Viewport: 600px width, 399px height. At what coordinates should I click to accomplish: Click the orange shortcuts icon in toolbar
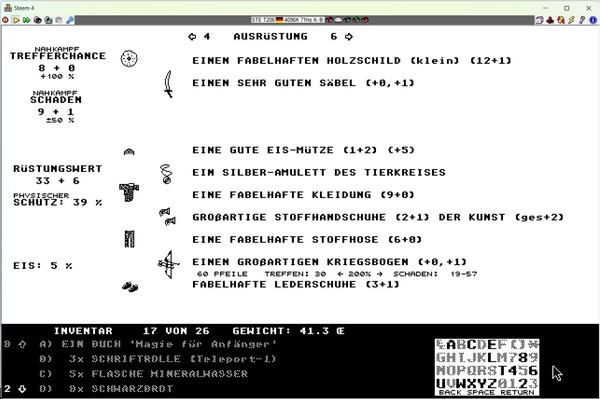(561, 20)
